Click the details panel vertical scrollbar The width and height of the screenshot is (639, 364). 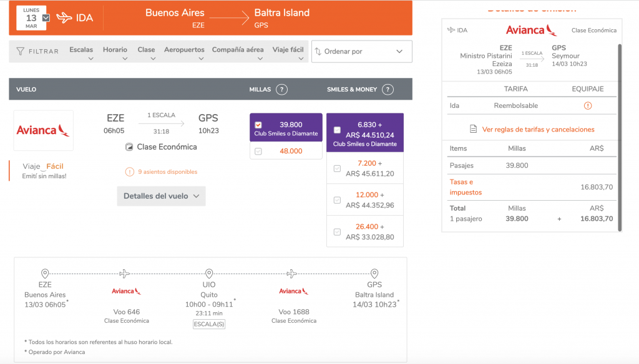tap(620, 137)
